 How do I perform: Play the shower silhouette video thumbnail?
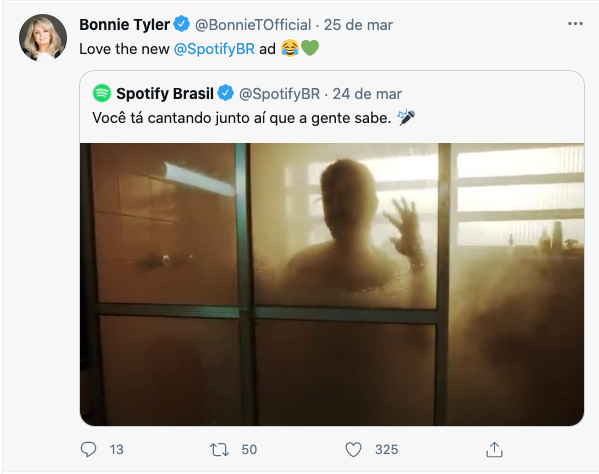click(x=332, y=284)
